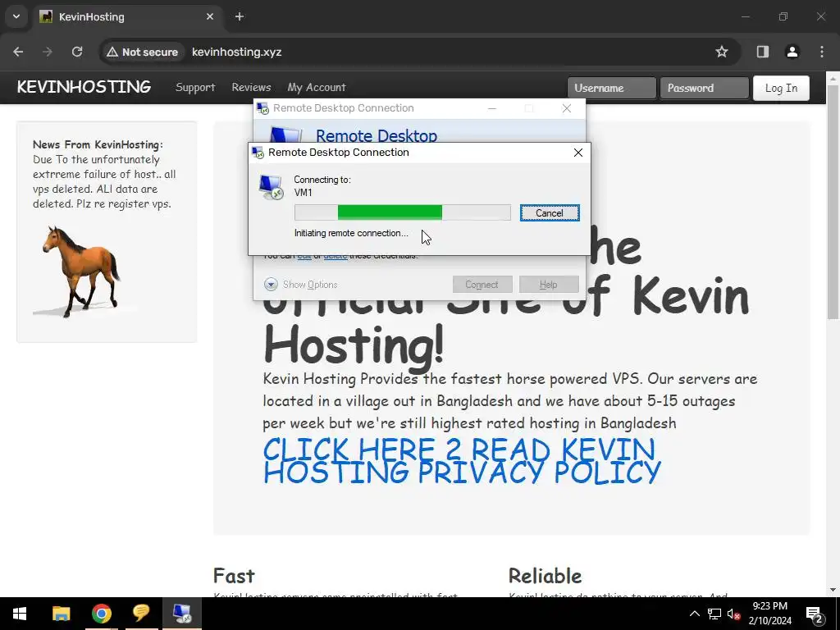Image resolution: width=840 pixels, height=630 pixels.
Task: Focus the Username field
Action: pyautogui.click(x=612, y=88)
